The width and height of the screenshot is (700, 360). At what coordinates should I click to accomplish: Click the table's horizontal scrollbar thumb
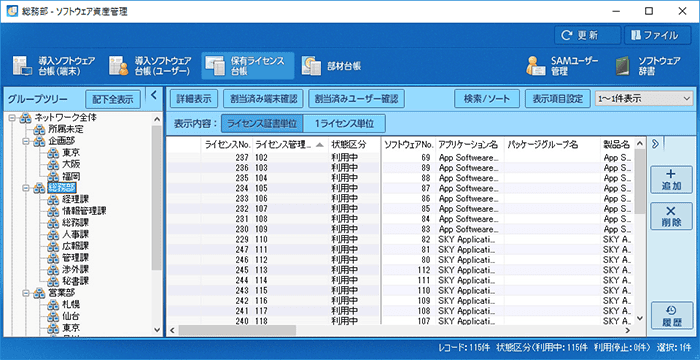tap(237, 330)
